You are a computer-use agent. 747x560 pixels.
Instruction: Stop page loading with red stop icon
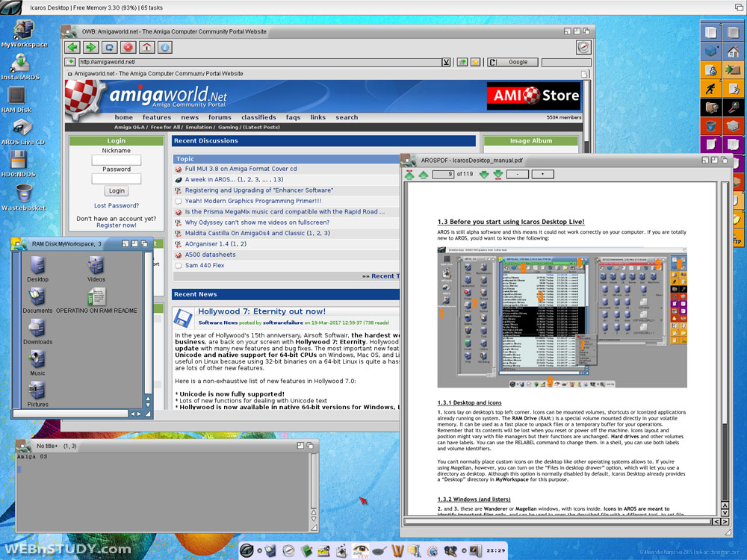128,47
